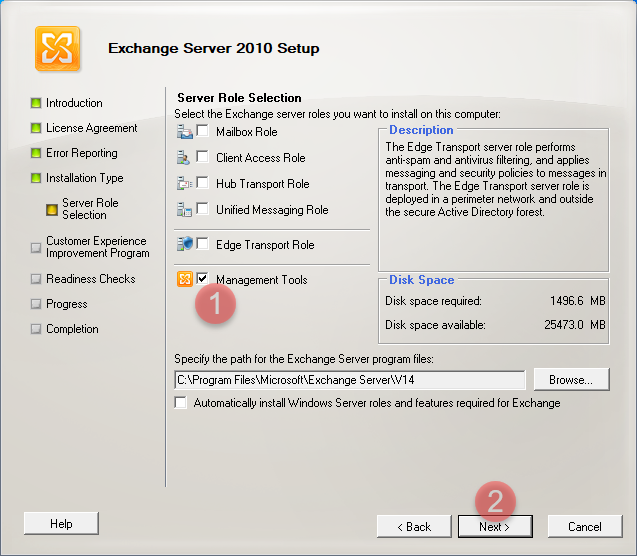This screenshot has height=556, width=637.
Task: Open Help for setup
Action: coord(61,524)
